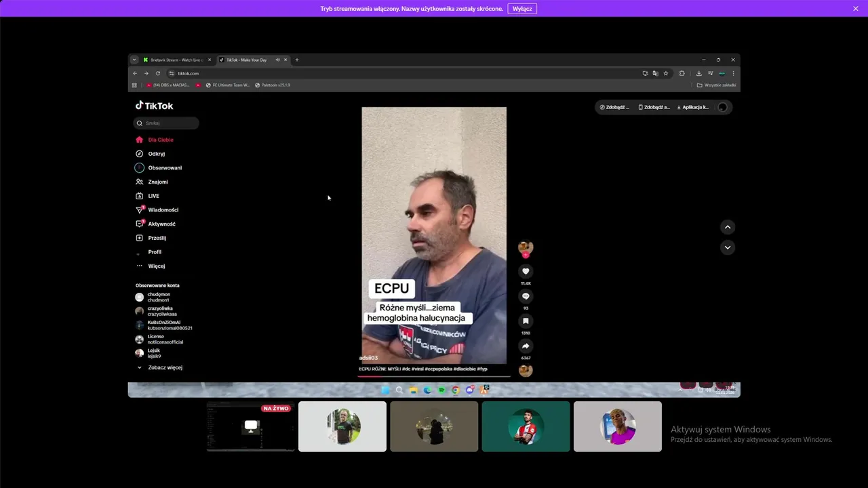The width and height of the screenshot is (868, 488).
Task: Open Wiadomości messages
Action: (157, 210)
